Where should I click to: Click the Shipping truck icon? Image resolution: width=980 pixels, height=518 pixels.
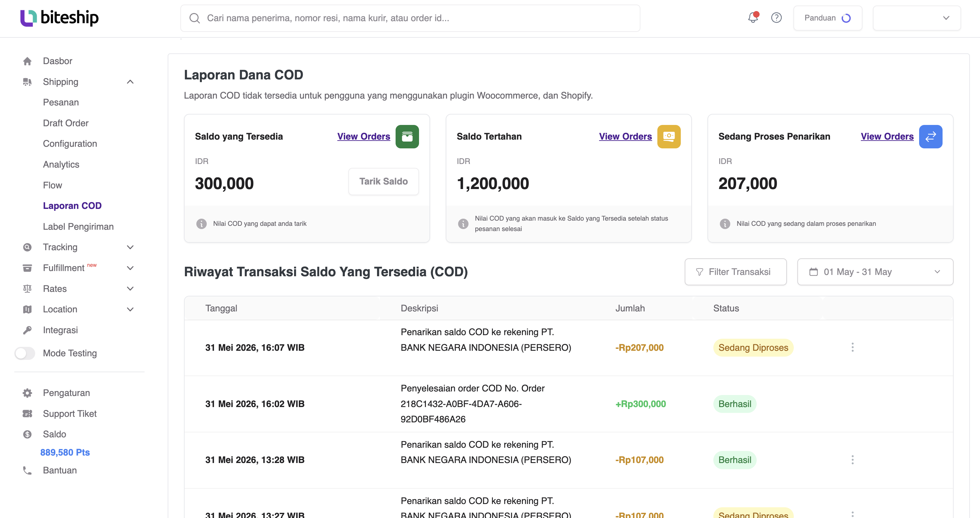tap(27, 82)
